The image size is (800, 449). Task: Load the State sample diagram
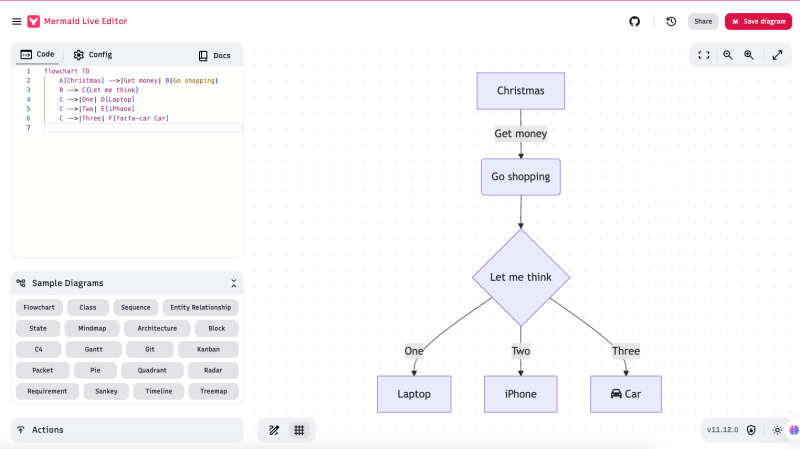tap(38, 328)
